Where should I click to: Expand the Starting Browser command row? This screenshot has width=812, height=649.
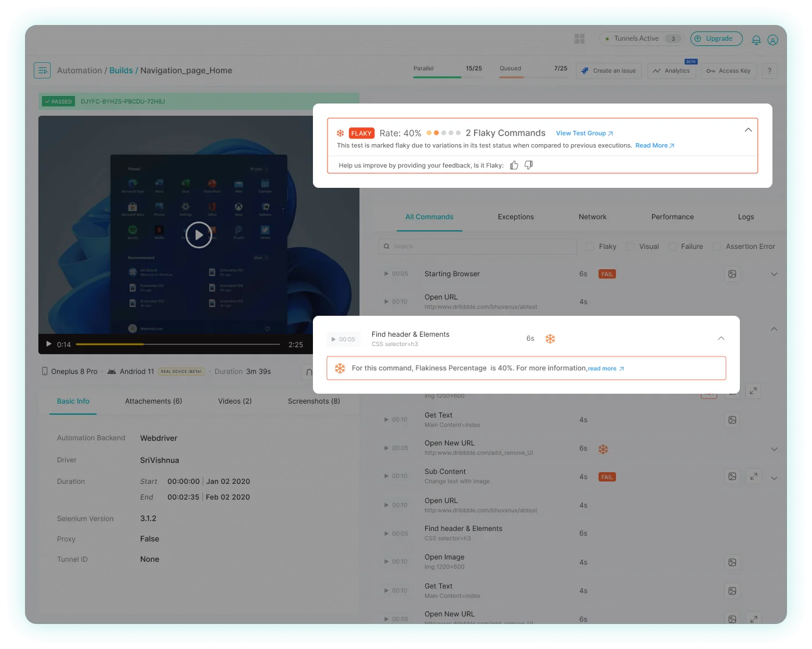click(x=774, y=274)
